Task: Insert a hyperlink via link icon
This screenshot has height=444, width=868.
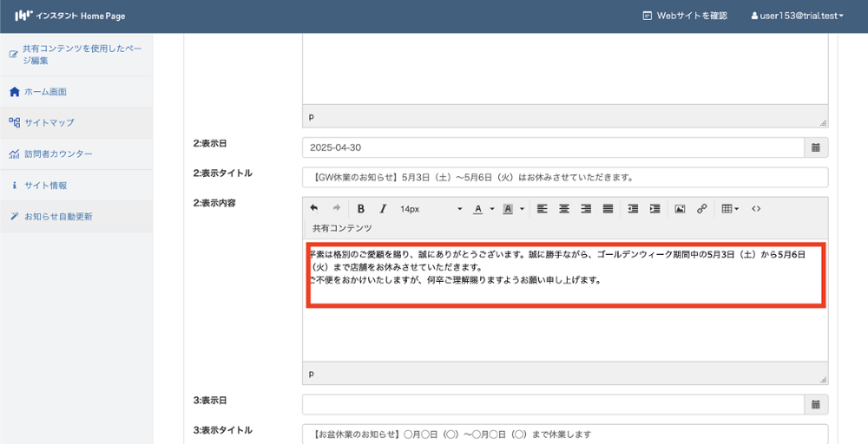Action: 702,209
